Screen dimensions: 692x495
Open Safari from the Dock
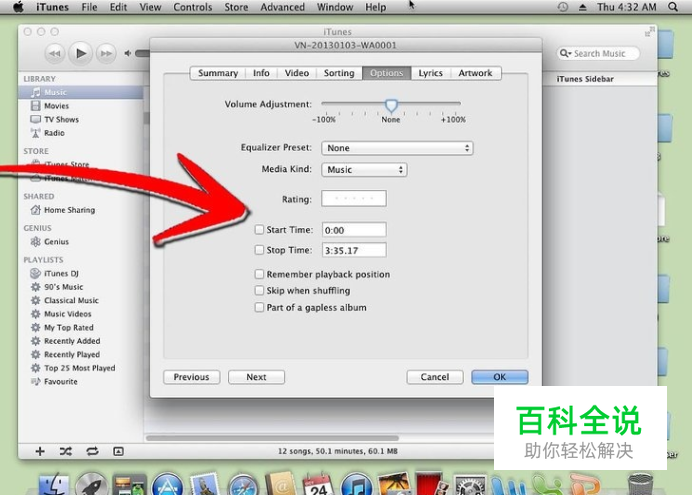coord(243,485)
